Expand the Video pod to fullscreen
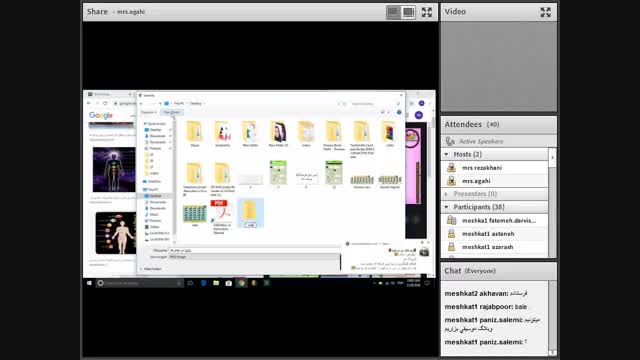The height and width of the screenshot is (360, 640). click(545, 12)
